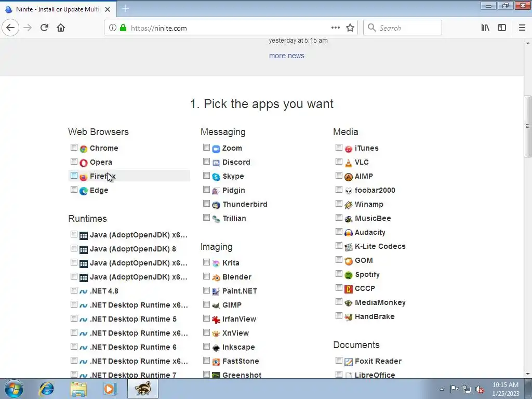Viewport: 532px width, 399px height.
Task: Click the Chrome browser icon
Action: 84,149
